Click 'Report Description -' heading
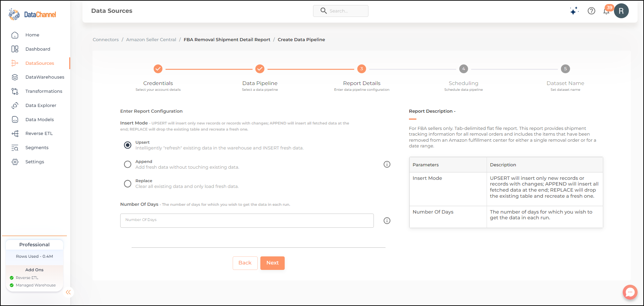 [432, 111]
